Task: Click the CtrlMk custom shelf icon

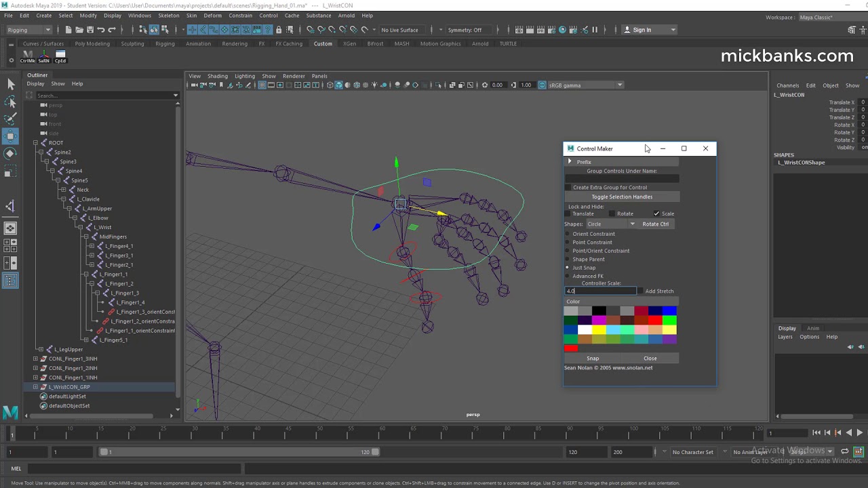Action: coord(28,56)
